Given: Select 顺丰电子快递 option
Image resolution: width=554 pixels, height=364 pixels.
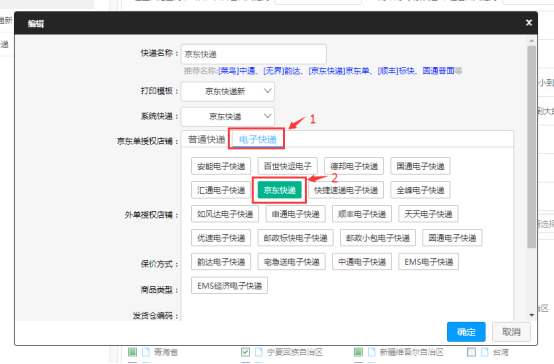Looking at the screenshot, I should 362,214.
